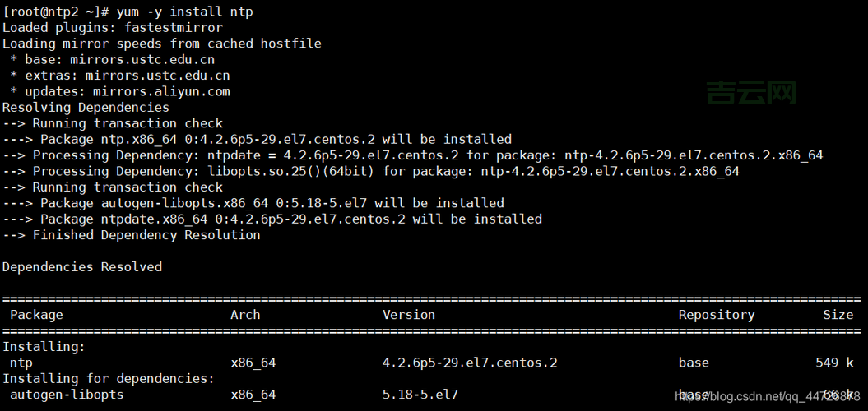Click the Package column header

click(36, 315)
